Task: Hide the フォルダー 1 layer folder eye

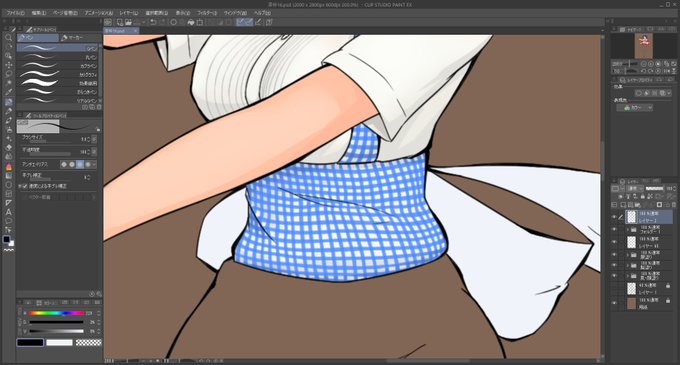Action: 614,229
